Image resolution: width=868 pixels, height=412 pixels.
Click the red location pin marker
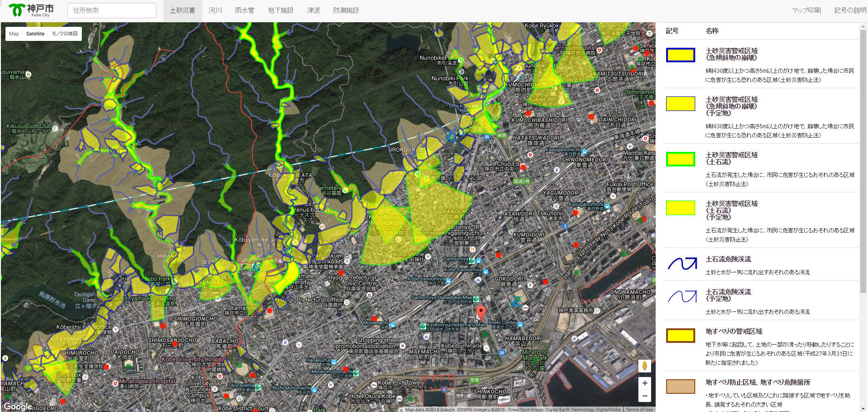point(481,313)
